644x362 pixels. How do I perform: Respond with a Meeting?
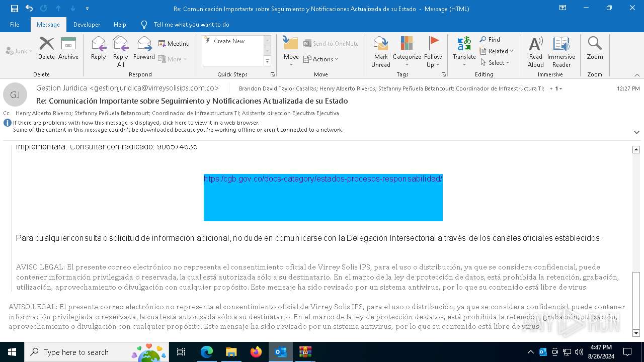coord(174,44)
